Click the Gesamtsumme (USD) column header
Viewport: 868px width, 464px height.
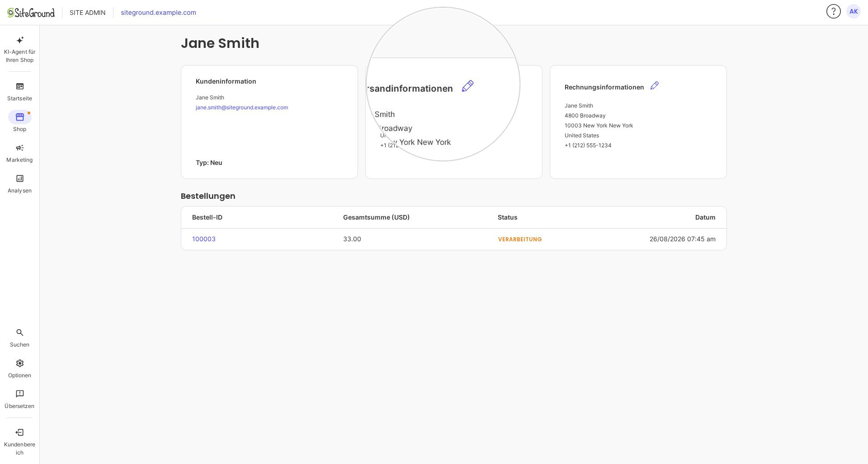pos(376,217)
